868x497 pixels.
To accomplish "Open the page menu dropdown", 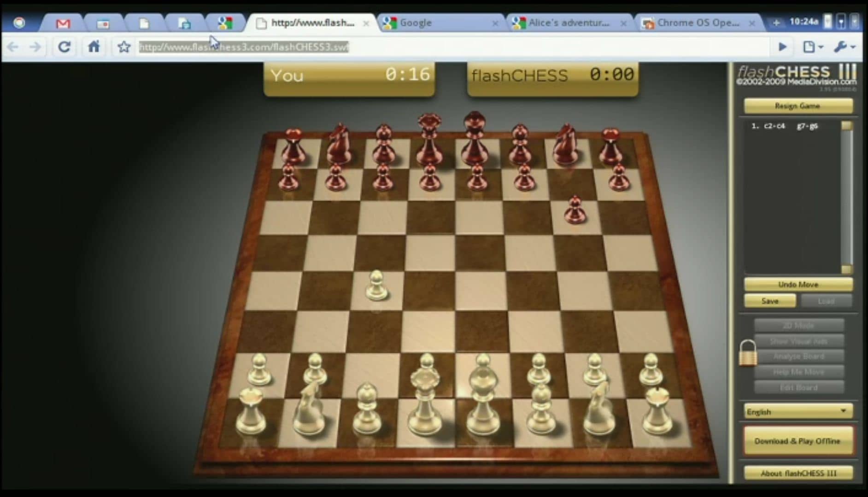I will click(812, 47).
